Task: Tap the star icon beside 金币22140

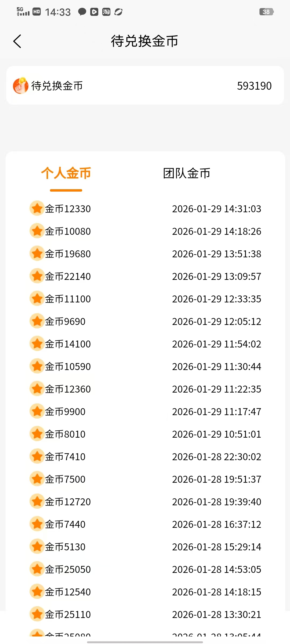Action: 37,276
